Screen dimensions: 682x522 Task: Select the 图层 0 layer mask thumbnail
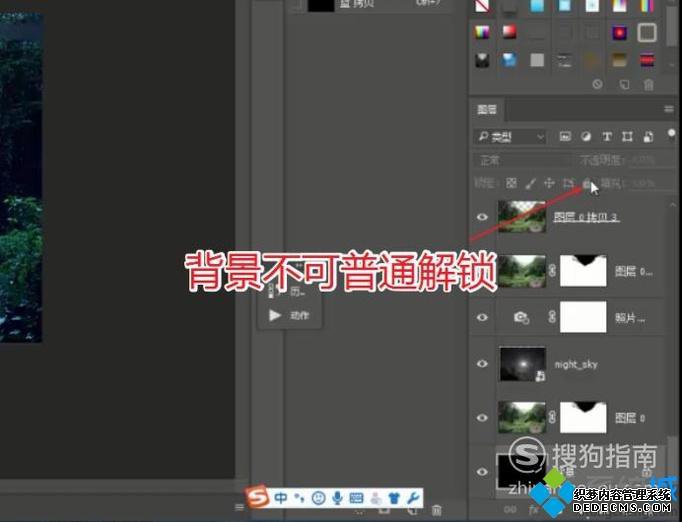(x=583, y=417)
